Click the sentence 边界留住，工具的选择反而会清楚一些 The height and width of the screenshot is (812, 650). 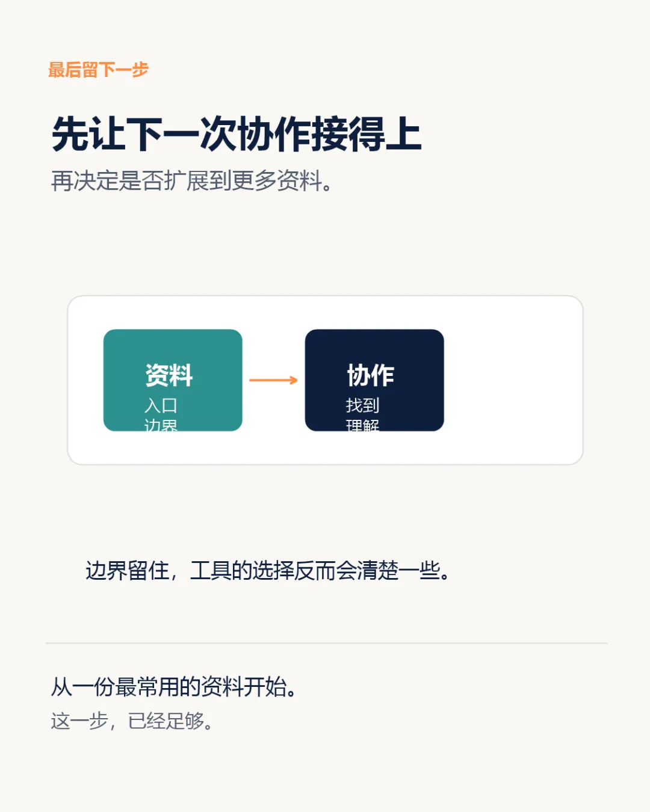point(268,570)
